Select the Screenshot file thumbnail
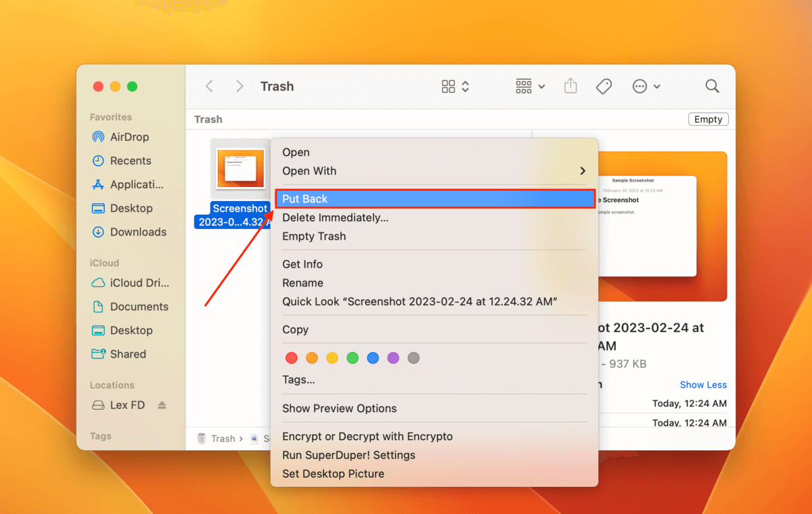812x514 pixels. 240,167
